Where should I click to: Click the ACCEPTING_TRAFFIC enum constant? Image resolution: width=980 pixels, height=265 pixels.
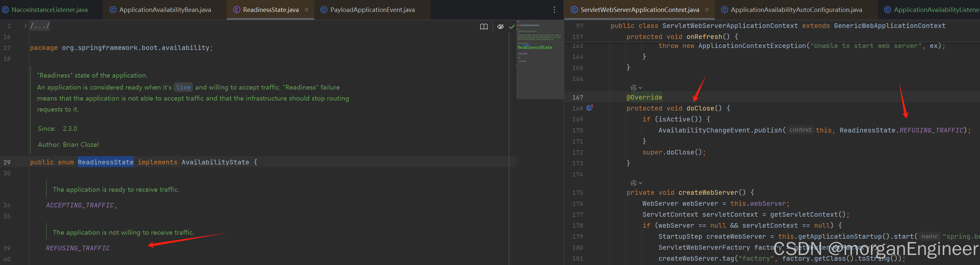coord(80,205)
